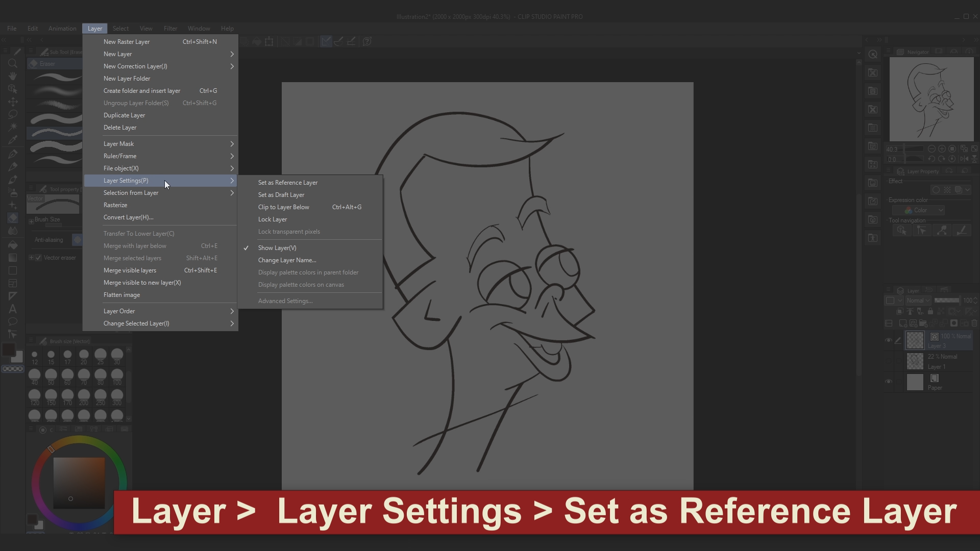This screenshot has width=980, height=551.
Task: Select the Pencil tool
Action: click(13, 167)
